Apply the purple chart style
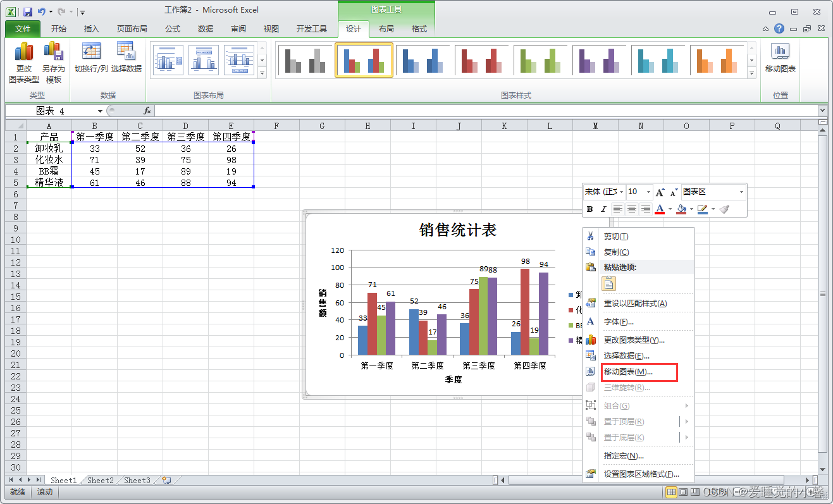Image resolution: width=833 pixels, height=504 pixels. [x=600, y=60]
